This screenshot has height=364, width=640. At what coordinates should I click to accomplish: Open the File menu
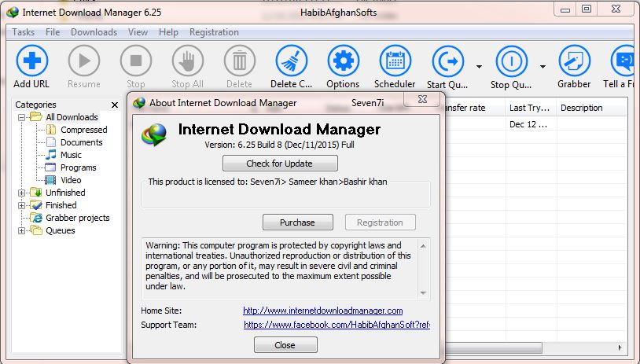[x=53, y=32]
